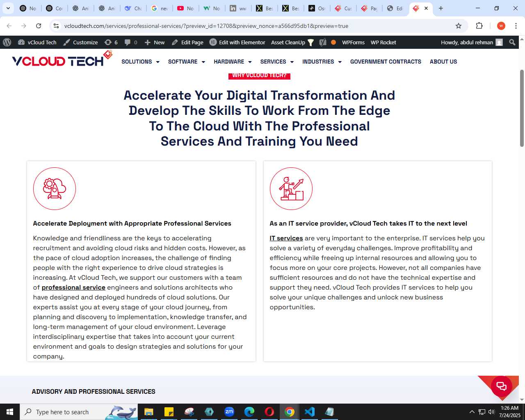Click the professional service link
The width and height of the screenshot is (525, 420).
pyautogui.click(x=73, y=288)
